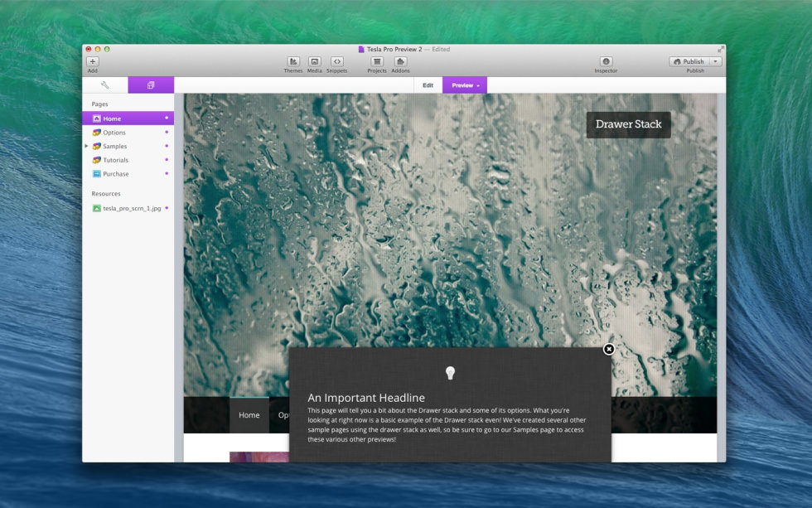
Task: Close the drawer with the X button
Action: point(609,350)
